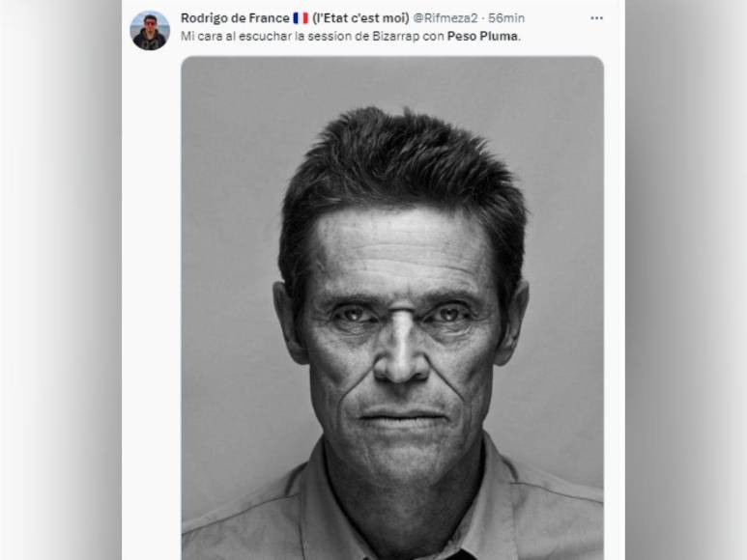Open the tweet via the 56min timestamp
The width and height of the screenshot is (747, 560).
click(506, 18)
